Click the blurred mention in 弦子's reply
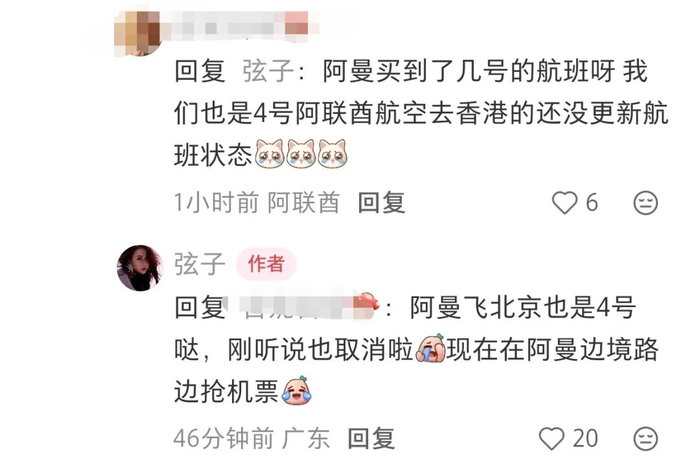Viewport: 700px width, 473px height. coord(303,306)
